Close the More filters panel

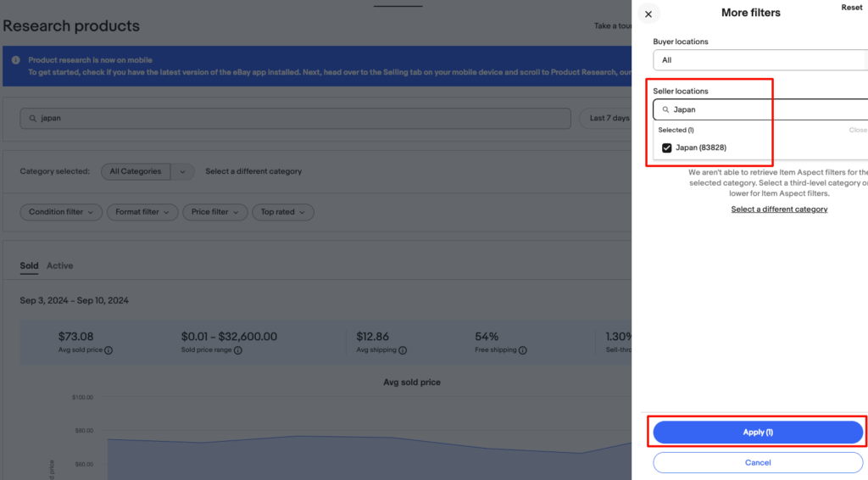click(648, 14)
